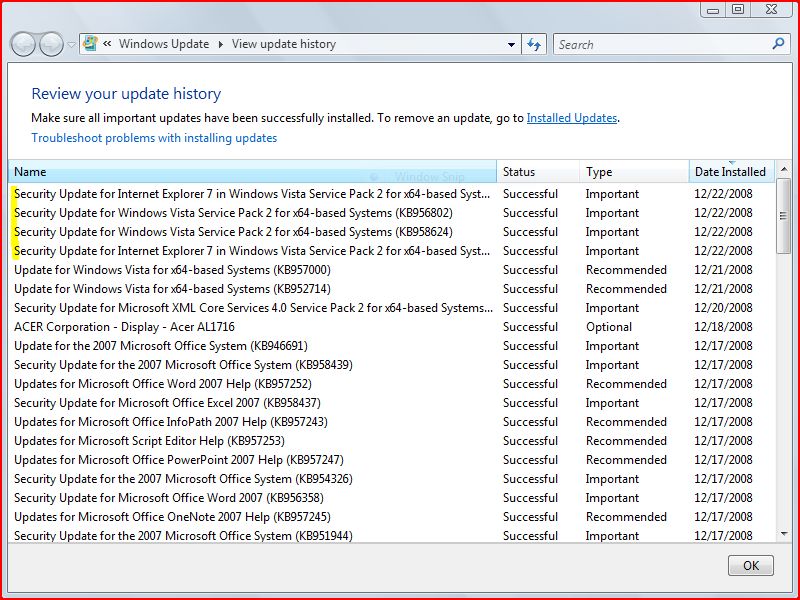Click the Forward navigation arrow button

(52, 44)
